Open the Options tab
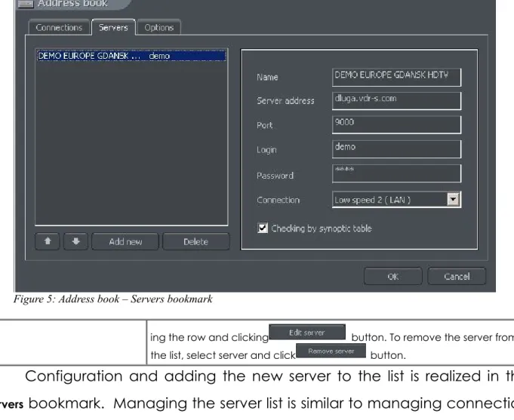514x420 pixels. [159, 27]
